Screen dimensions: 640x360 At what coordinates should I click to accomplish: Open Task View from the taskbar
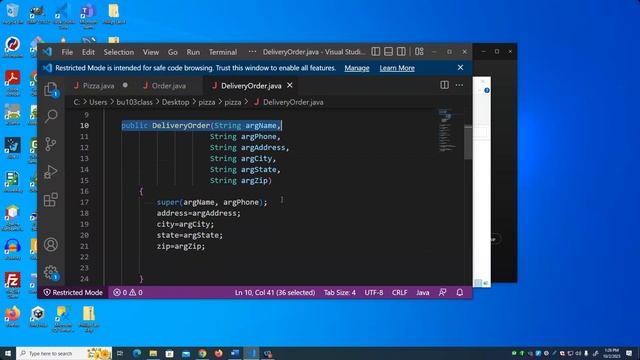tap(120, 353)
